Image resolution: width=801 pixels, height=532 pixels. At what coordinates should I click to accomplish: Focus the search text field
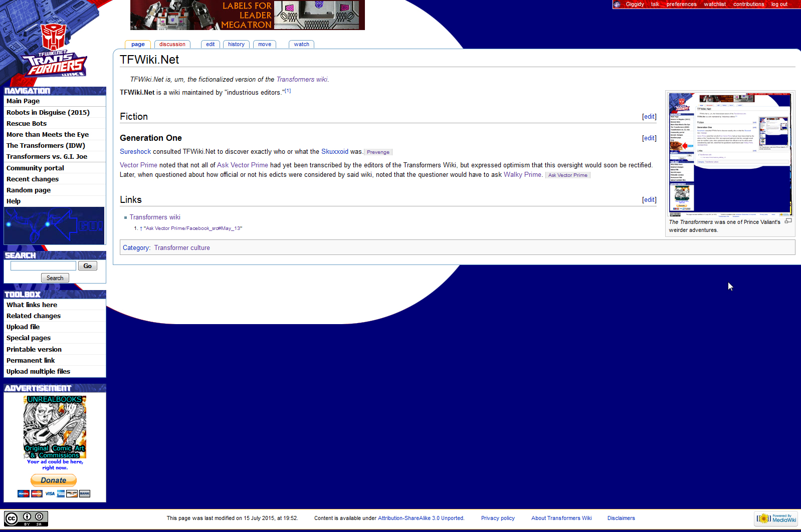43,266
